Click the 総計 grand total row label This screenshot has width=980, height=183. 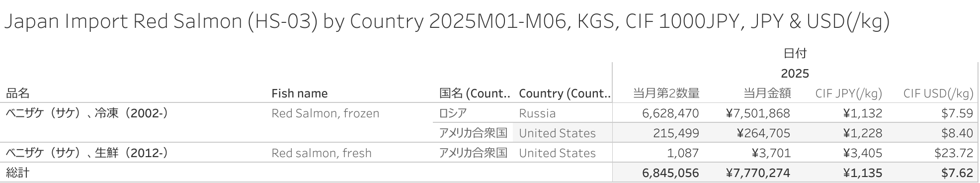pos(18,173)
